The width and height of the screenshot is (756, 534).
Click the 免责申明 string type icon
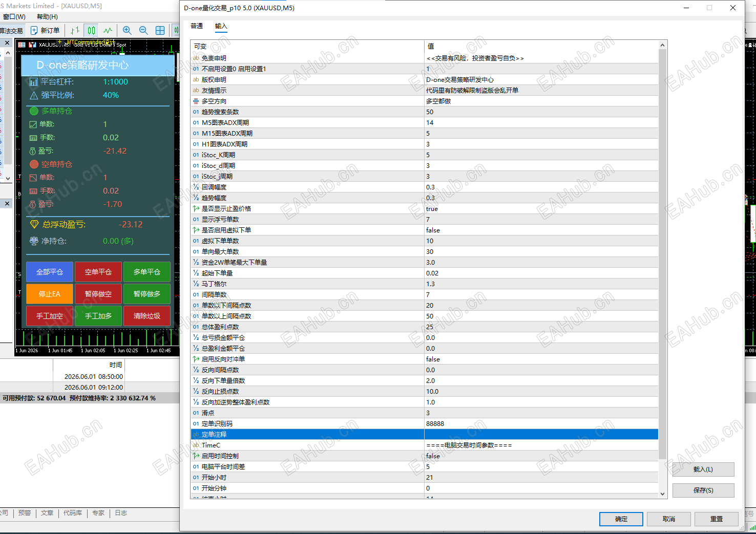tap(196, 58)
